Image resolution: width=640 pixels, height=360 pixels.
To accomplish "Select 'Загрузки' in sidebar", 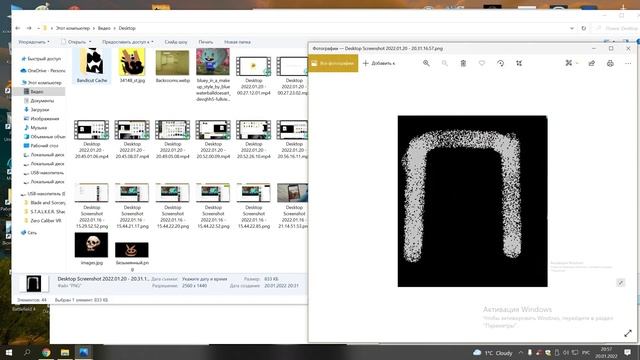I will coord(36,109).
